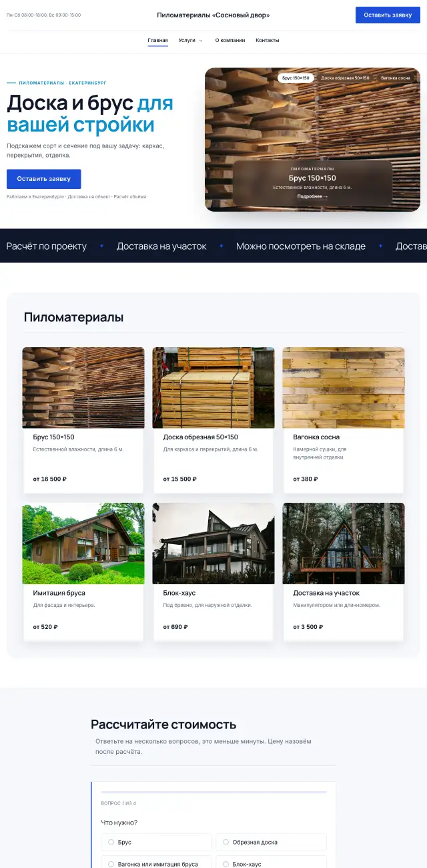Image resolution: width=427 pixels, height=868 pixels.
Task: Click the price «от 15 500 ₽»
Action: click(x=179, y=479)
